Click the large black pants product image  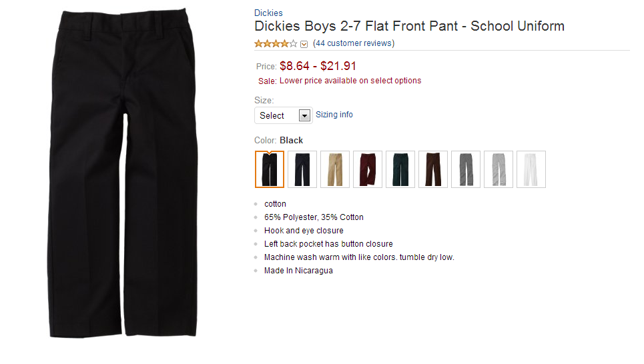[x=123, y=173]
